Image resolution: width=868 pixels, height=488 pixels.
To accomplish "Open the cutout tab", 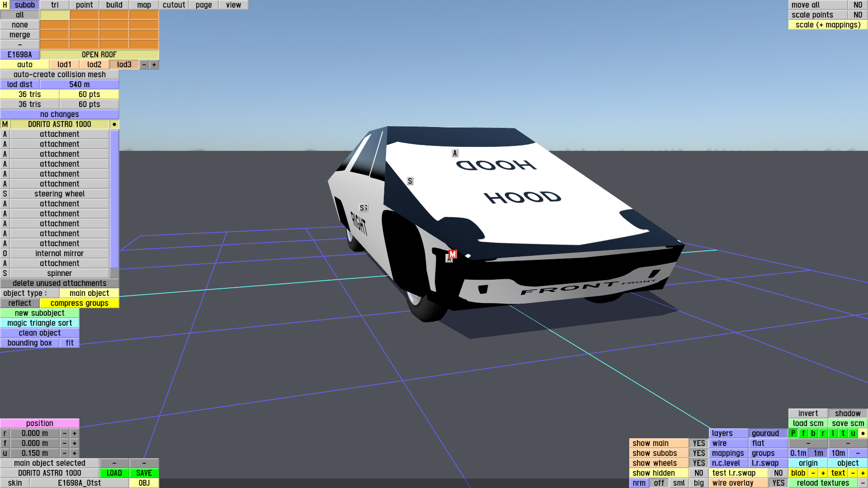I will [174, 5].
